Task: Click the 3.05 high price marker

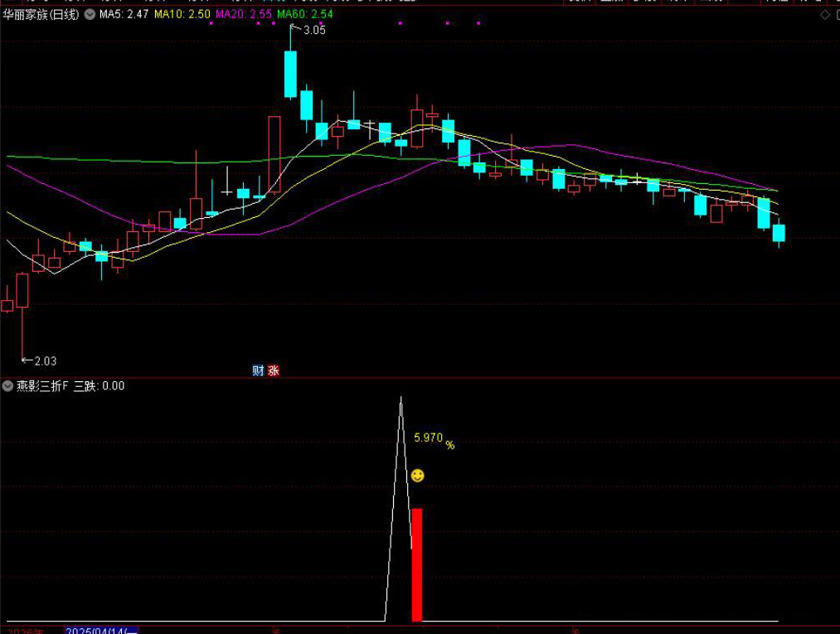Action: [313, 30]
